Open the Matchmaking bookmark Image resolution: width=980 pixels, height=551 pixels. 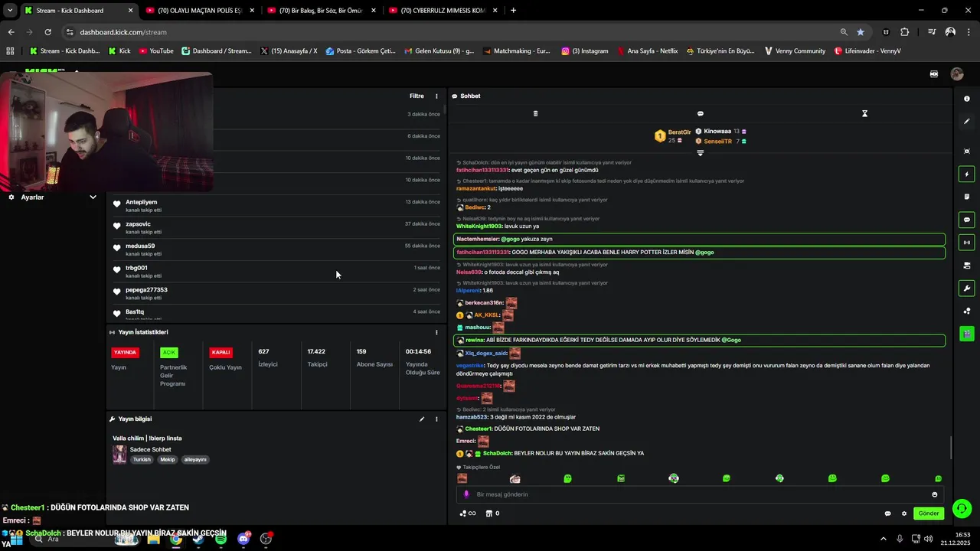click(x=516, y=51)
